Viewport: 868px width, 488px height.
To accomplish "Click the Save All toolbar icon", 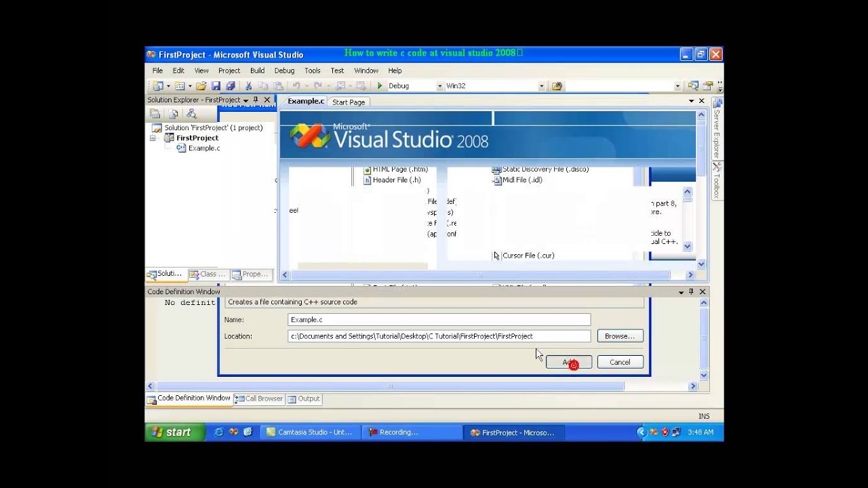I will 231,86.
